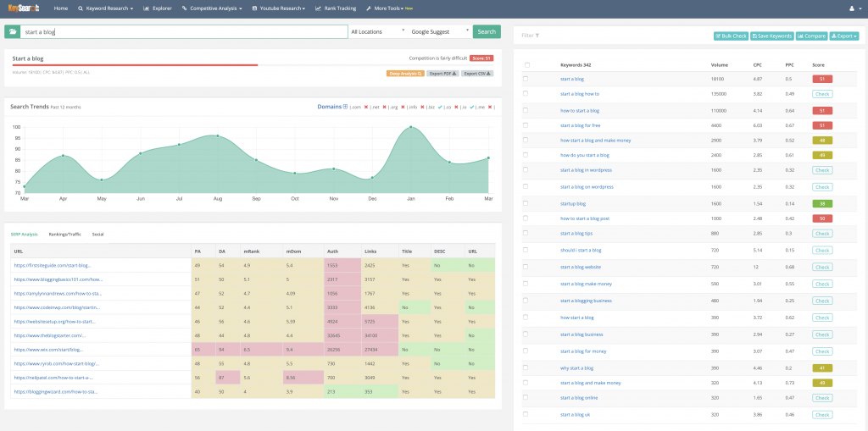Open 'how to start a blog' keyword link
Screen dimensions: 868x431
coord(580,111)
